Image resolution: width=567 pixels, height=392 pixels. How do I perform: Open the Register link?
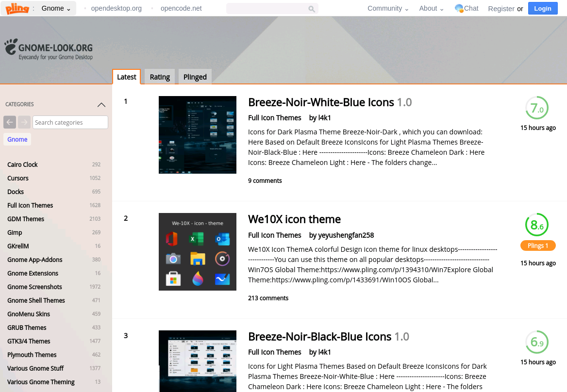tap(501, 9)
